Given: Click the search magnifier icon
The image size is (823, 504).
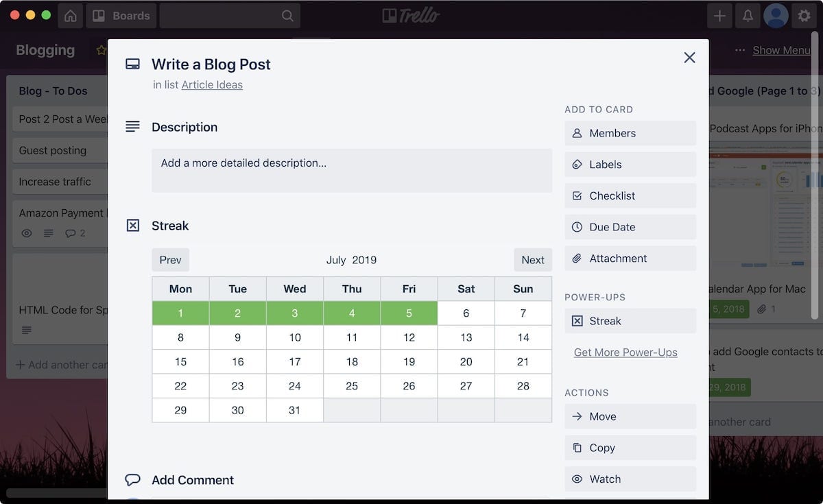Looking at the screenshot, I should tap(287, 16).
